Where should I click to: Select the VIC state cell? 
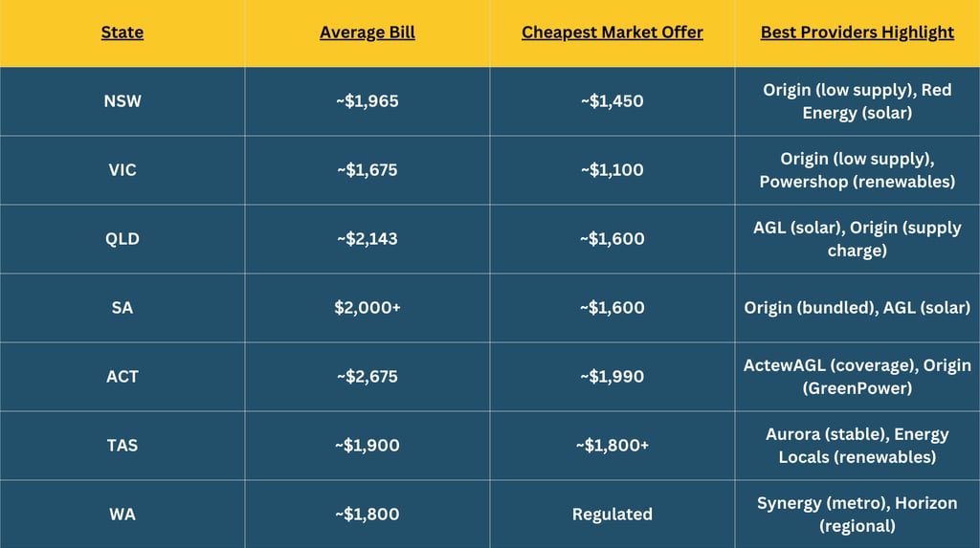click(x=122, y=170)
